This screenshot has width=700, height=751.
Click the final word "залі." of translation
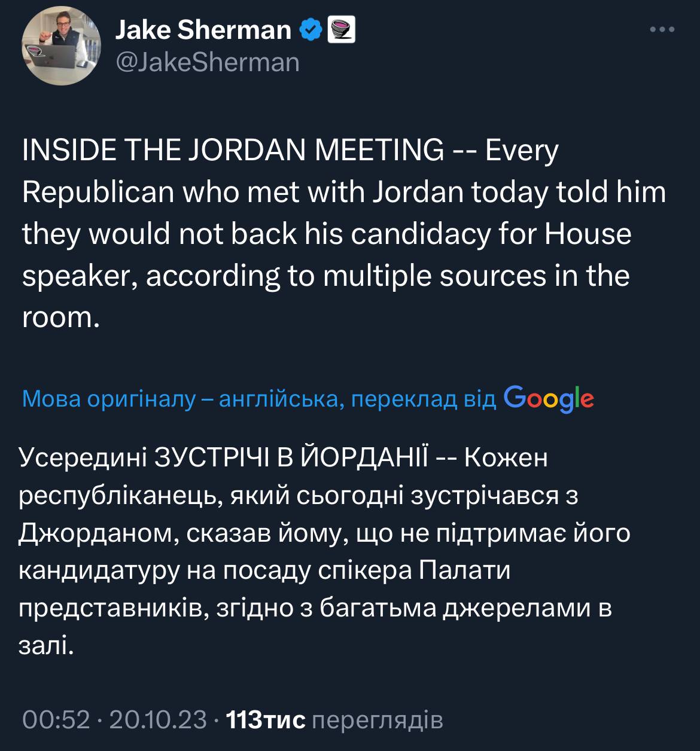point(46,646)
